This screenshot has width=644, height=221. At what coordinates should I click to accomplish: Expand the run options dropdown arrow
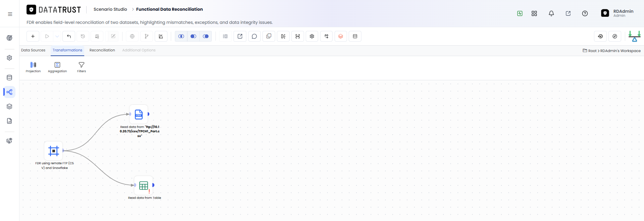57,36
